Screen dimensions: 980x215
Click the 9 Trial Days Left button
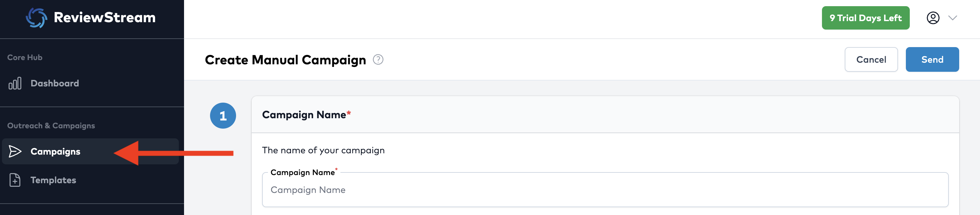tap(865, 18)
